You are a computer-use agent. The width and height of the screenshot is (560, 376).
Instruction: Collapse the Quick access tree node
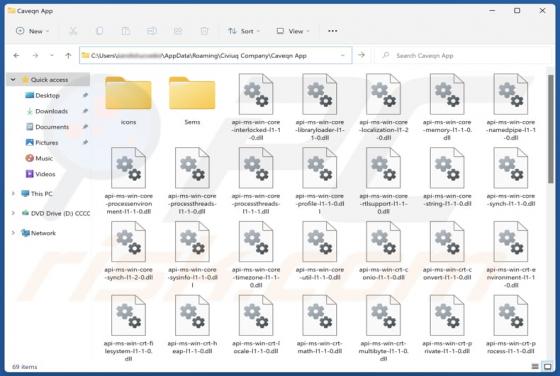pyautogui.click(x=13, y=80)
